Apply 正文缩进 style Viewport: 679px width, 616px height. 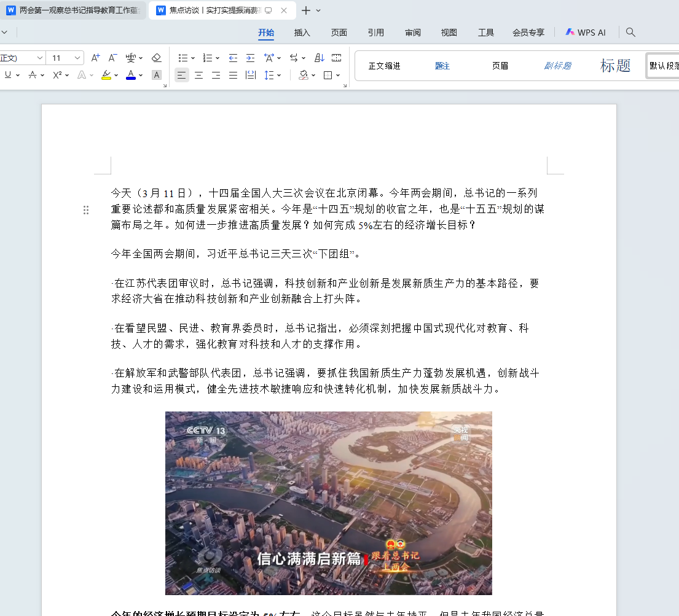coord(385,66)
